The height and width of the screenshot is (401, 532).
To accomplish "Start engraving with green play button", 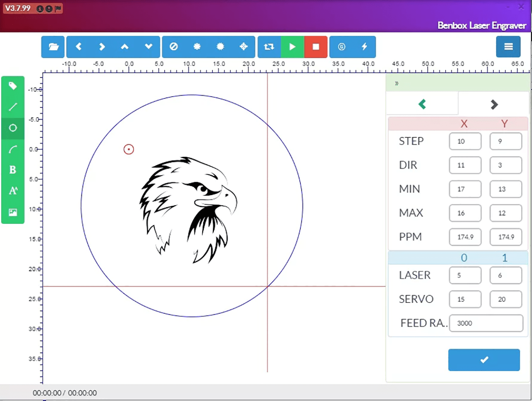I will click(293, 47).
